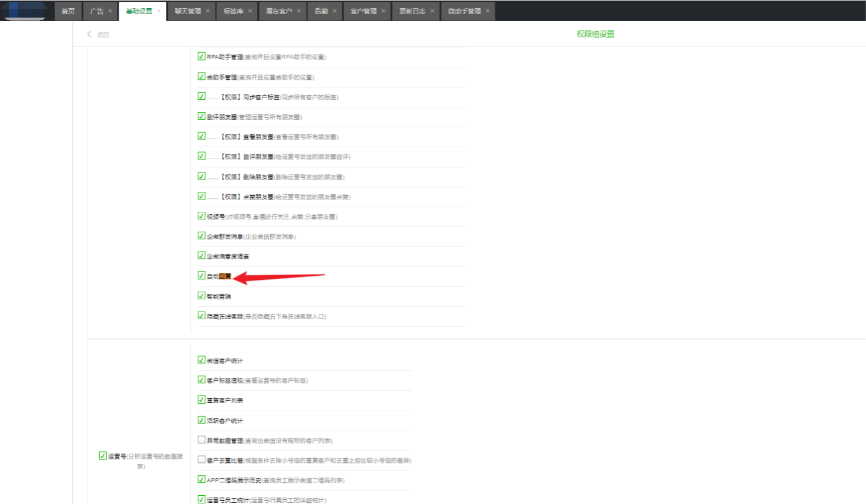Uncheck the 视频号 permission checkbox
The height and width of the screenshot is (504, 866).
pos(201,216)
